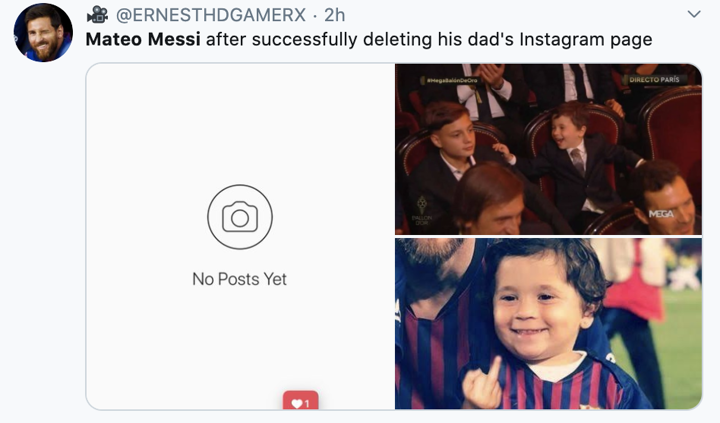Viewport: 720px width, 423px height.
Task: Click the red heart notification badge
Action: [x=300, y=402]
